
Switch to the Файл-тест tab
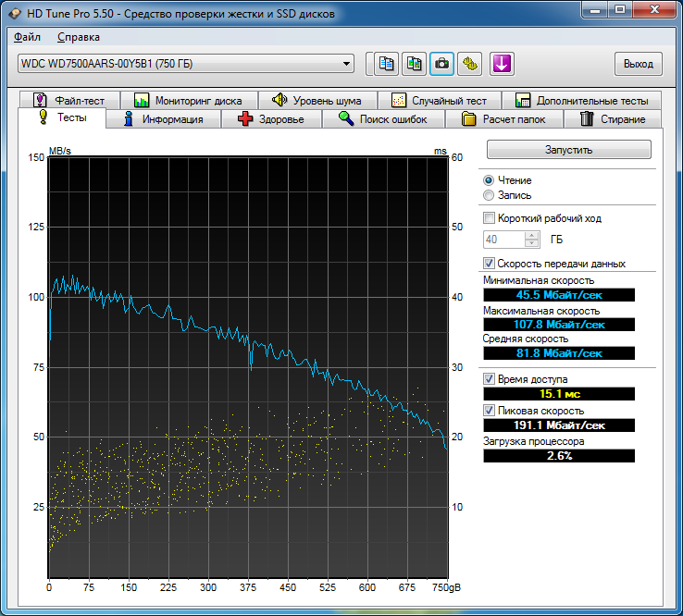coord(69,101)
